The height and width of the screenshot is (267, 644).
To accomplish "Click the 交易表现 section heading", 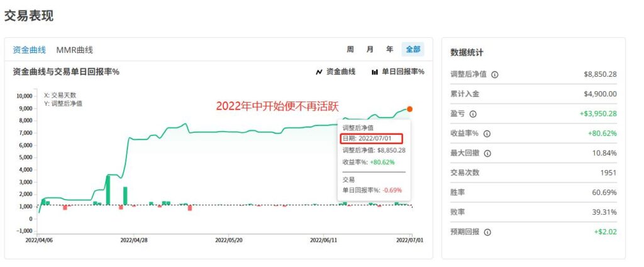I will (29, 16).
